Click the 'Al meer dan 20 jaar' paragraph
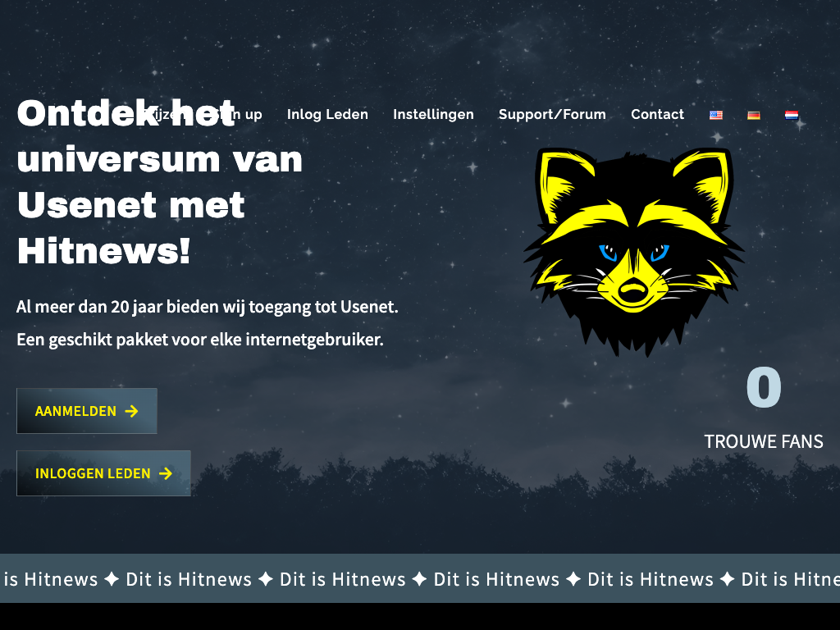 (208, 307)
